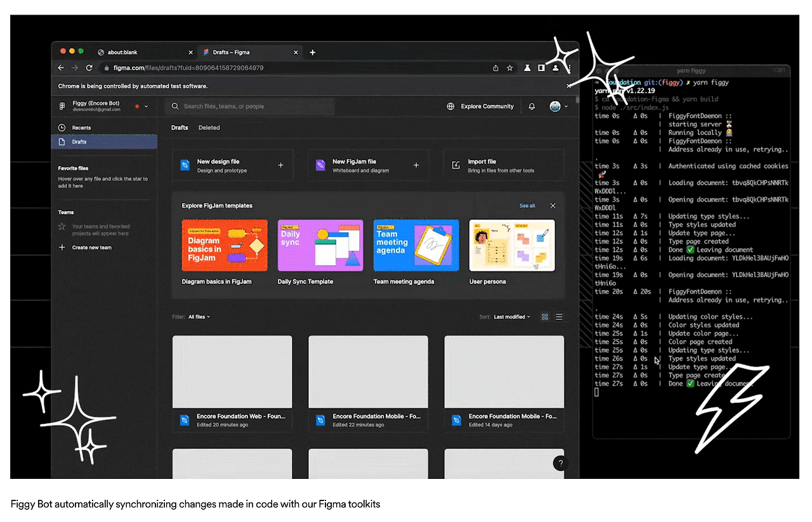
Task: Dismiss the automated test software banner
Action: coord(569,86)
